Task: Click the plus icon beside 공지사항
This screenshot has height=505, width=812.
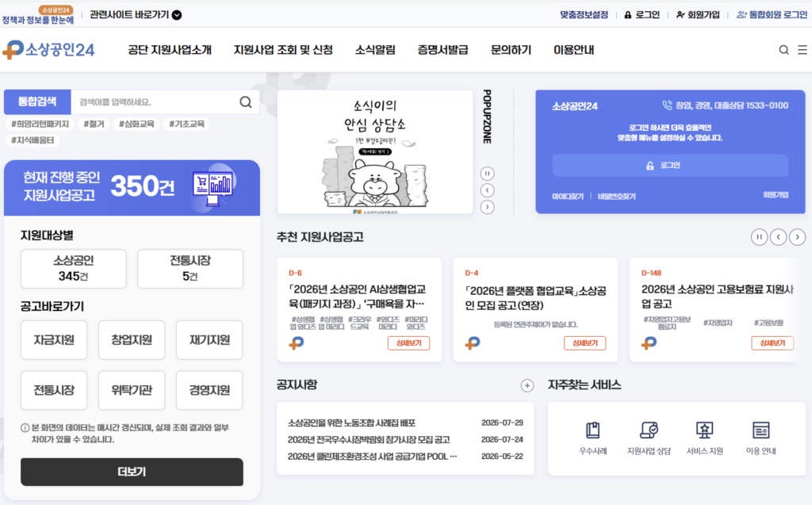Action: 527,385
